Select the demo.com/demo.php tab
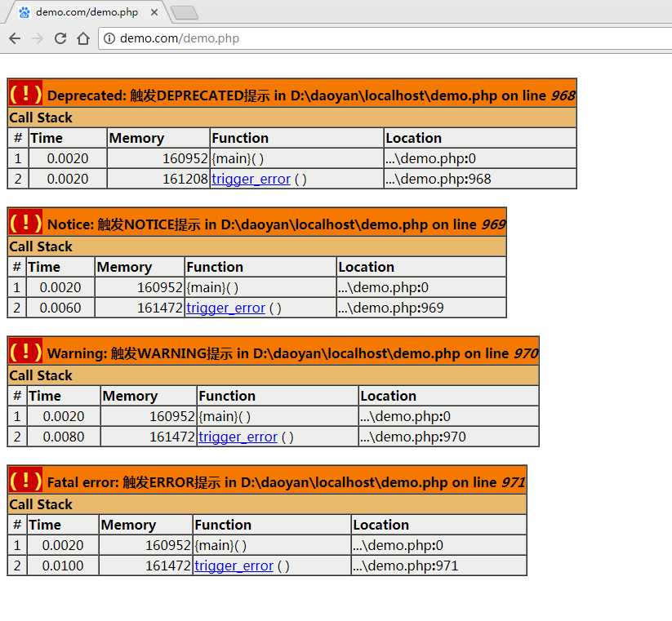672x621 pixels. click(88, 12)
